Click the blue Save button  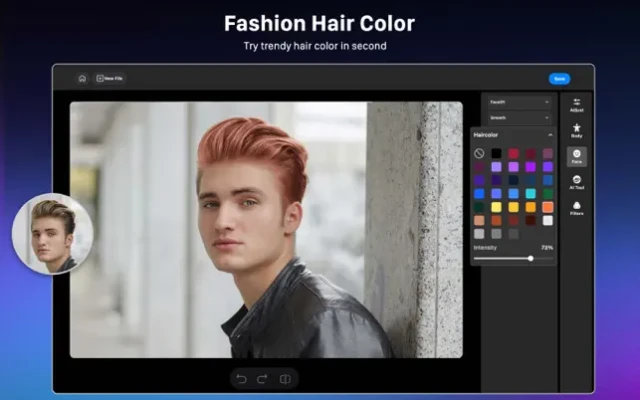pos(559,78)
